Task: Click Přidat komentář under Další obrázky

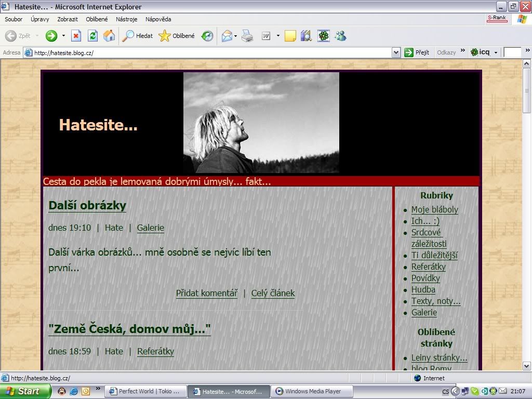Action: [206, 293]
